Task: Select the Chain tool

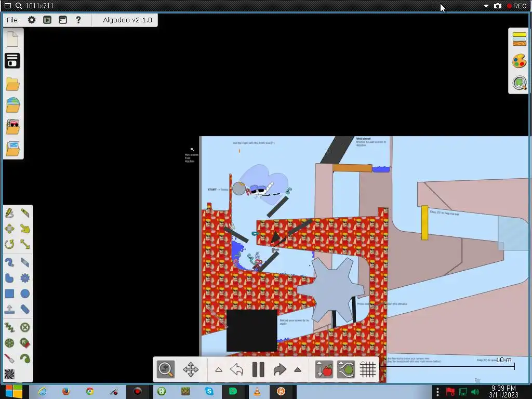Action: coord(25,309)
